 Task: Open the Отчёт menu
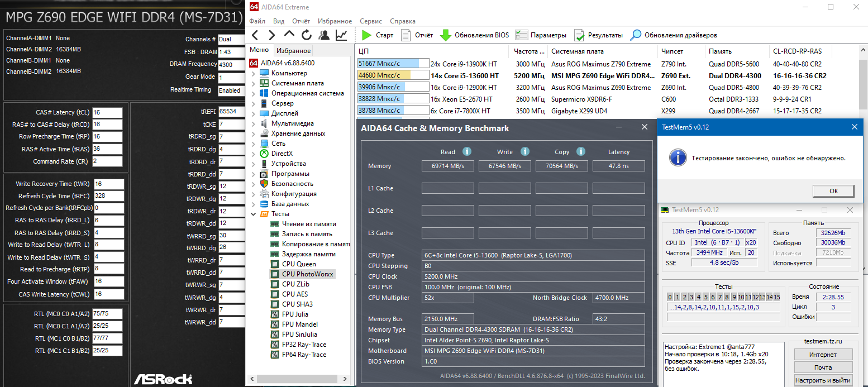(301, 21)
